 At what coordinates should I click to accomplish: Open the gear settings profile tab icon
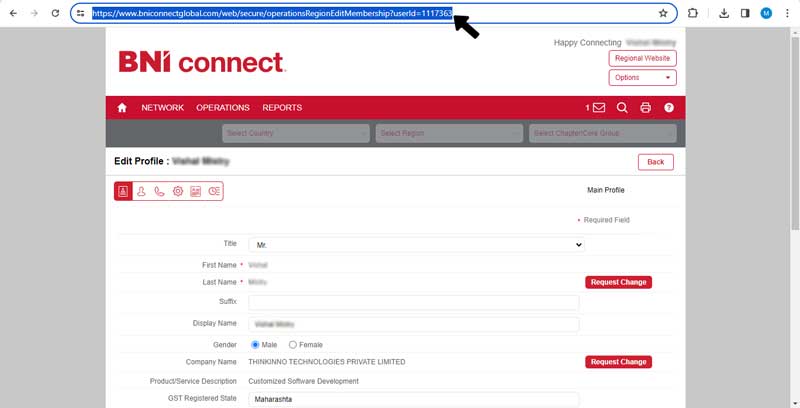[178, 191]
